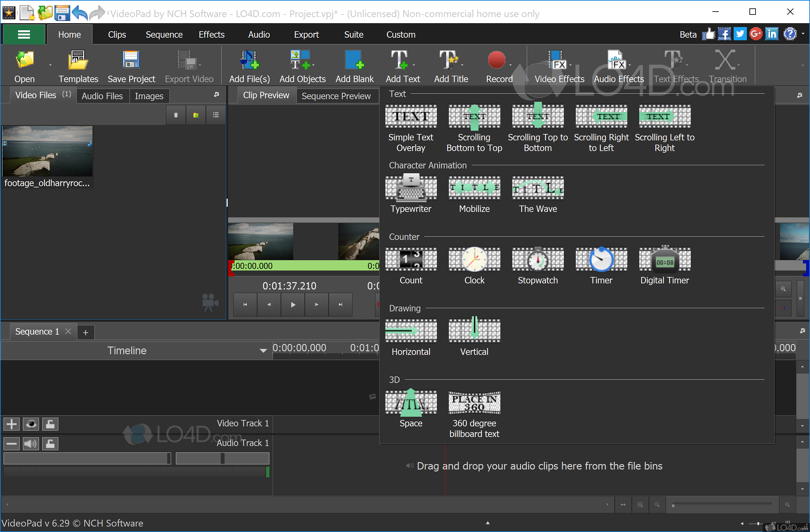This screenshot has height=532, width=810.
Task: Toggle the Video Track 1 lock
Action: coord(50,424)
